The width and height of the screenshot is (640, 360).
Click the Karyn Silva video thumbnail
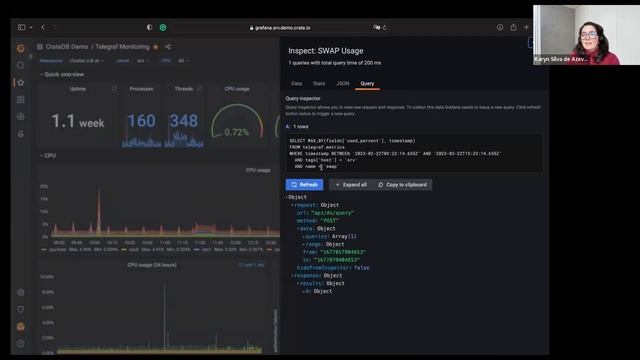pos(587,35)
